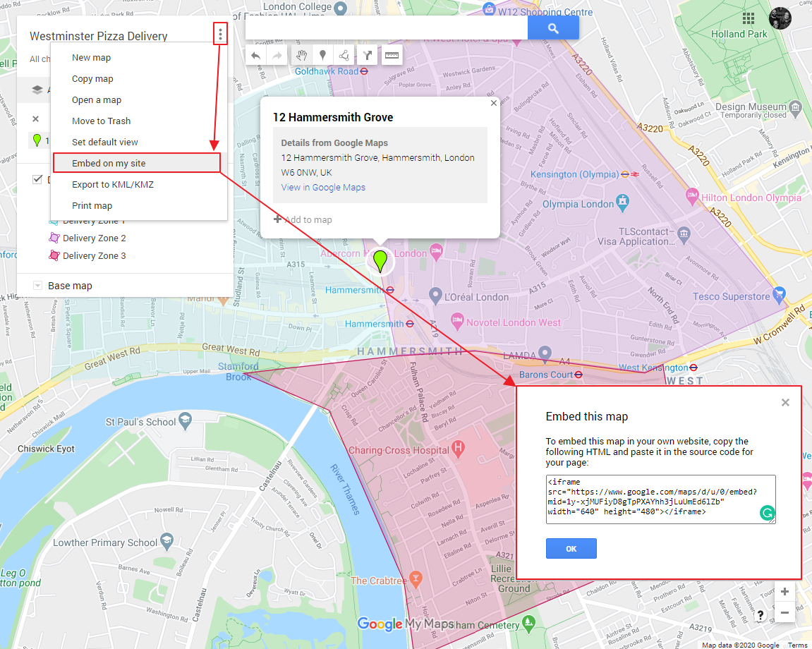Click the question mark help icon
This screenshot has width=812, height=649.
(x=761, y=615)
